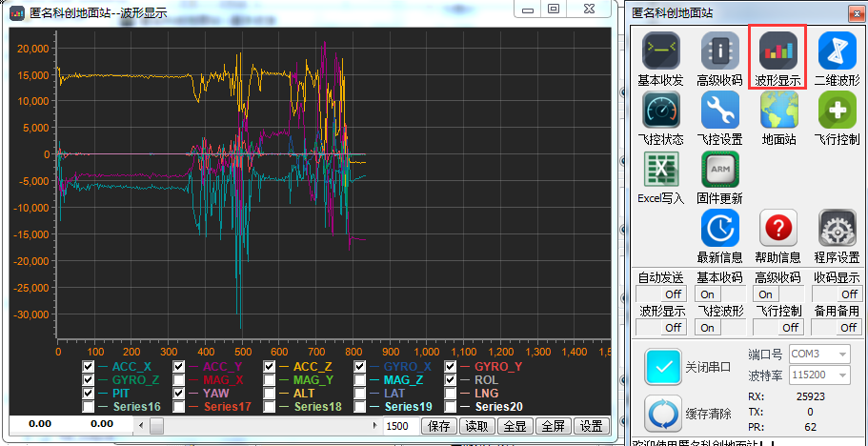Enable the MAG_X series checkbox
The image size is (868, 446).
[x=178, y=380]
